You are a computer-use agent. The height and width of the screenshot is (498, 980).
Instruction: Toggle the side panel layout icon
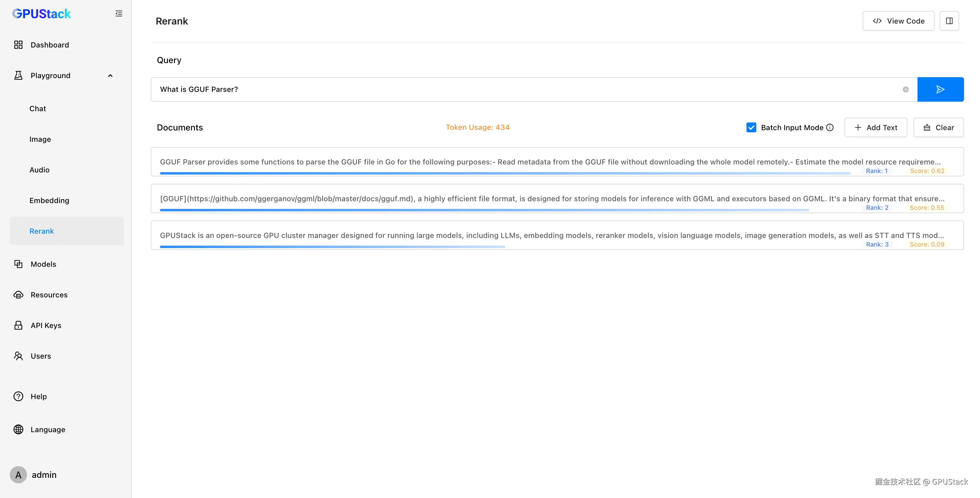(x=949, y=21)
